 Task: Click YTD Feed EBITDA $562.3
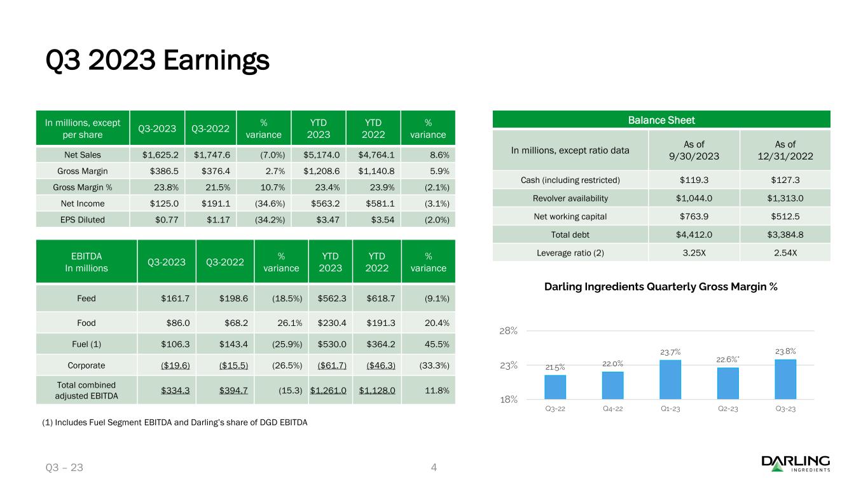point(331,299)
